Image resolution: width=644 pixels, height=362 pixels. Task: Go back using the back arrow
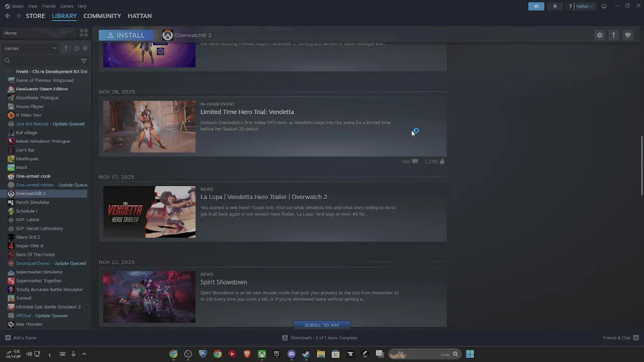tap(8, 16)
